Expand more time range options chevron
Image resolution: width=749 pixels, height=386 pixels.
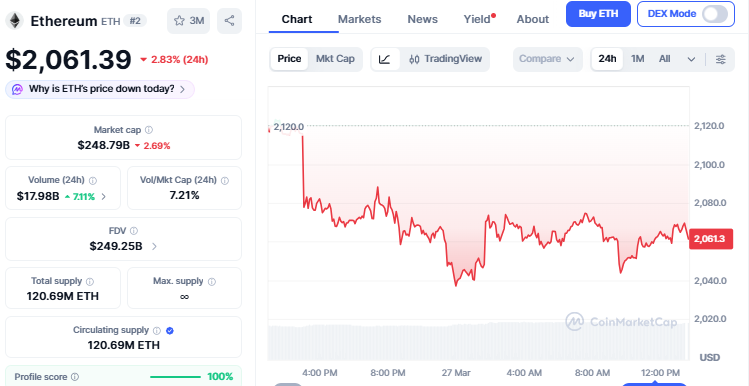[x=691, y=60]
